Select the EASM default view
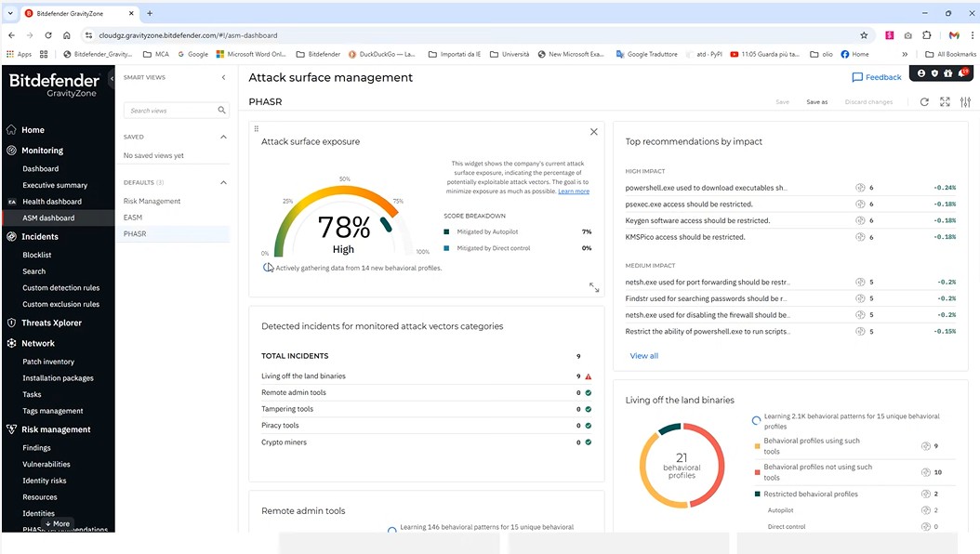980x554 pixels. [133, 218]
